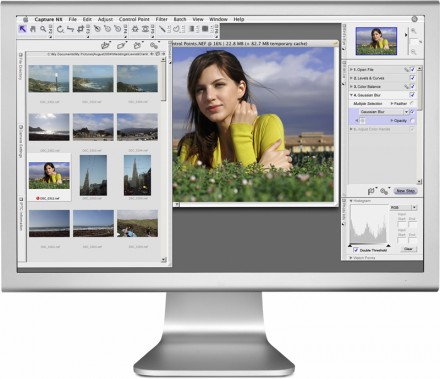Pick the Zoom magnifier tool in toolbar
Screen dimensions: 440x379
point(43,29)
